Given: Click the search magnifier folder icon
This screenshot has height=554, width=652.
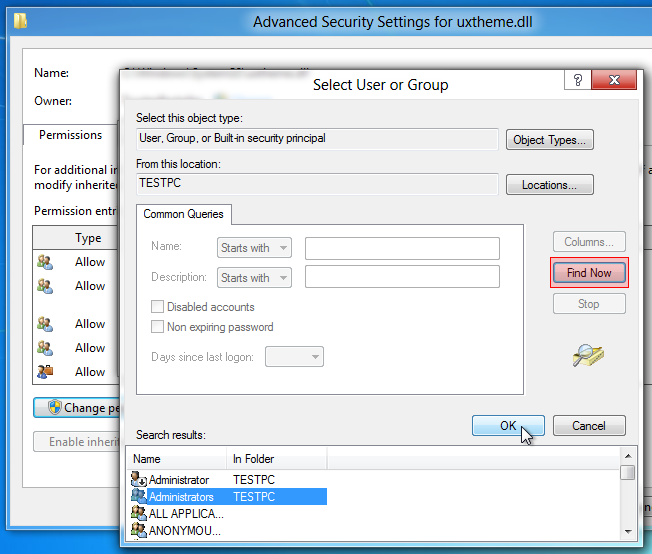Looking at the screenshot, I should [588, 355].
